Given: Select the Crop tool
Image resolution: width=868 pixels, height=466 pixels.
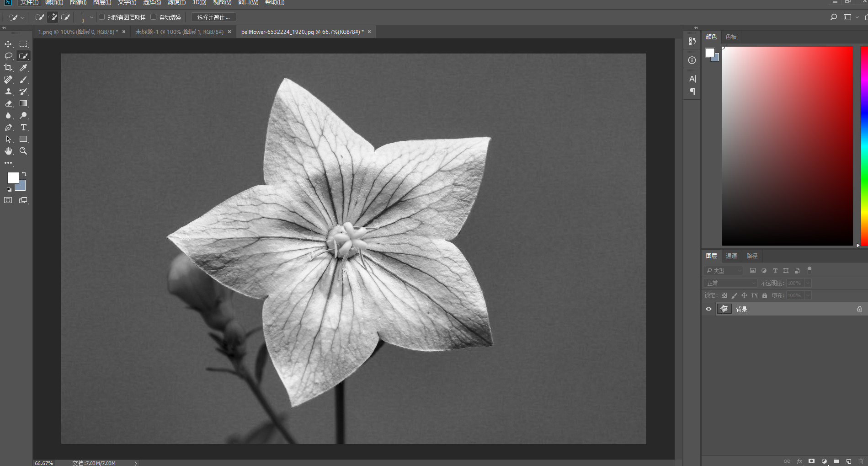Looking at the screenshot, I should [x=8, y=68].
